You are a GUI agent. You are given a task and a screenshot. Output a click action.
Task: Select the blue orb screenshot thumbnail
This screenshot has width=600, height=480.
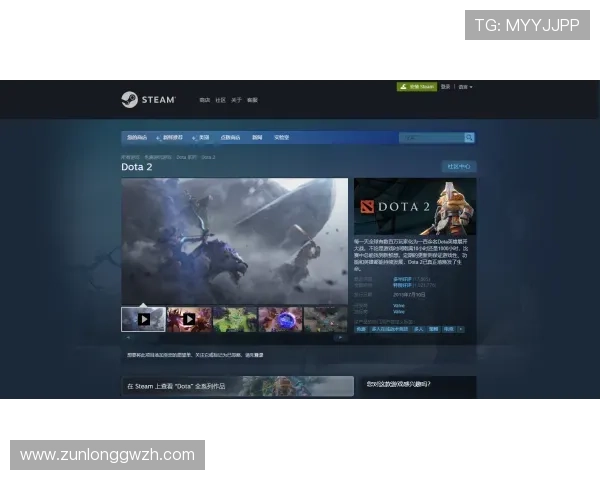tap(280, 319)
